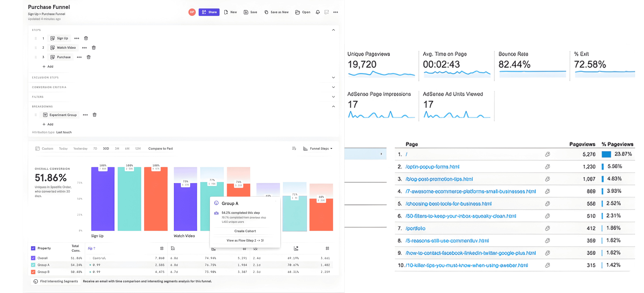Open the settings lines icon left of Funnel Steps

click(294, 148)
